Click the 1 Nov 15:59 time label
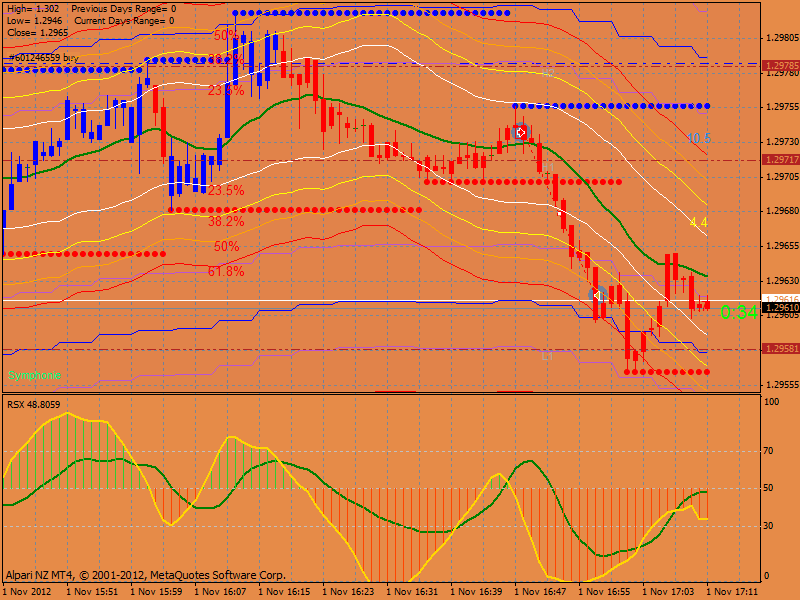Image resolution: width=800 pixels, height=600 pixels. tap(156, 592)
